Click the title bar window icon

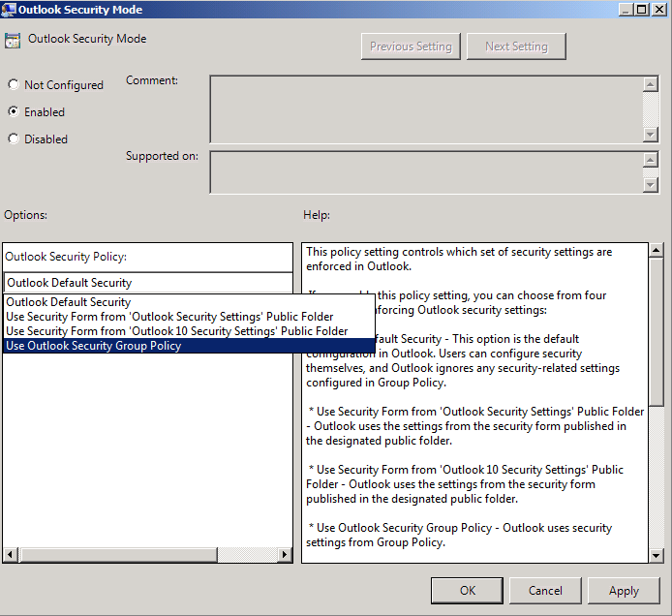click(x=9, y=10)
